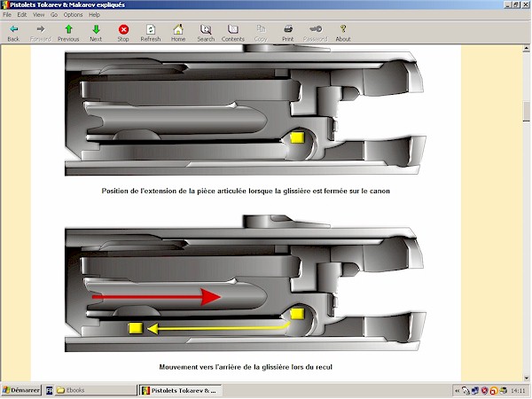
Task: Click the grayed Copy toolbar icon
Action: tap(261, 33)
